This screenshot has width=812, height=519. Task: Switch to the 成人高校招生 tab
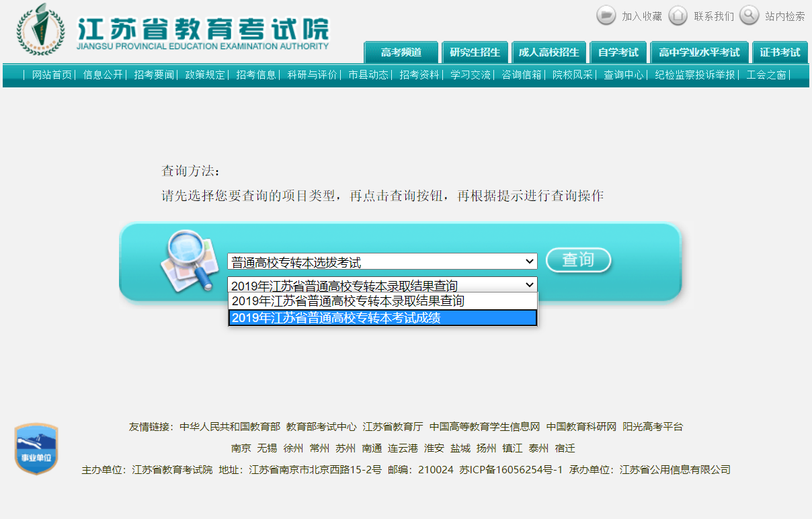coord(549,52)
